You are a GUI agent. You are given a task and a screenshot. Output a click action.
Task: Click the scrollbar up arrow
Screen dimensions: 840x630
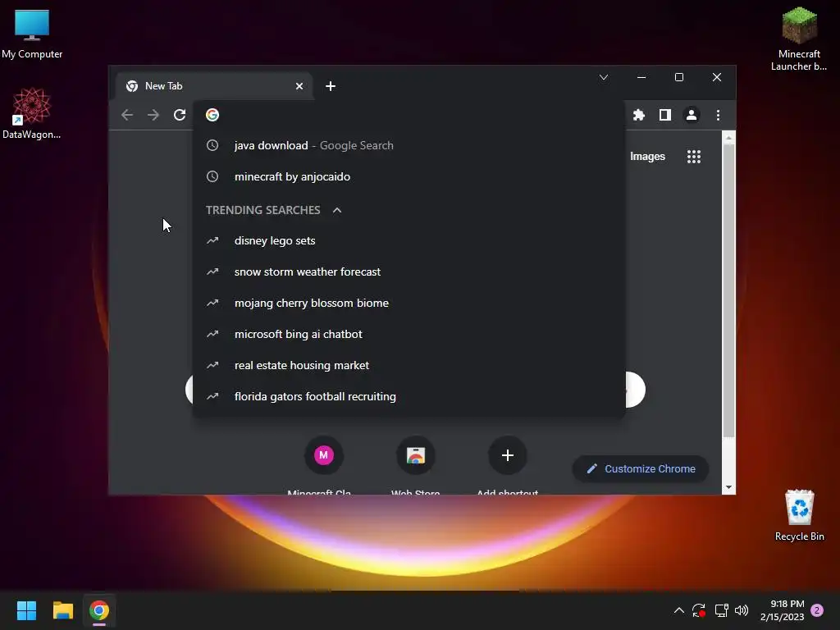pos(728,138)
